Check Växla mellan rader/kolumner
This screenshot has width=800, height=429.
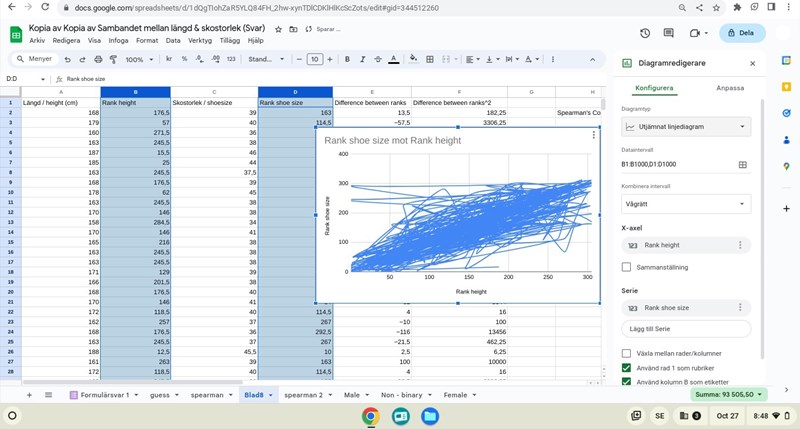[x=627, y=353]
